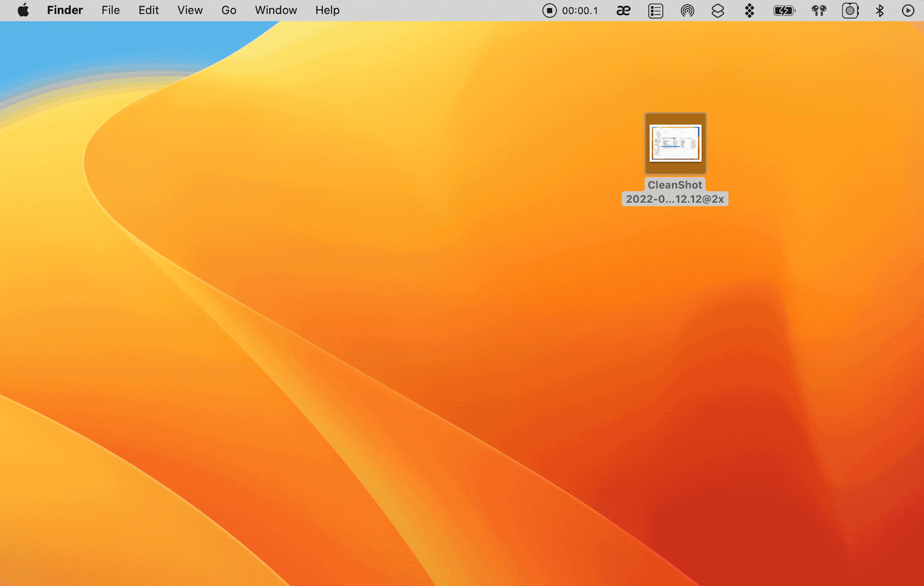Screen dimensions: 924x586
Task: Open the Dropbox menu bar icon
Action: 750,10
